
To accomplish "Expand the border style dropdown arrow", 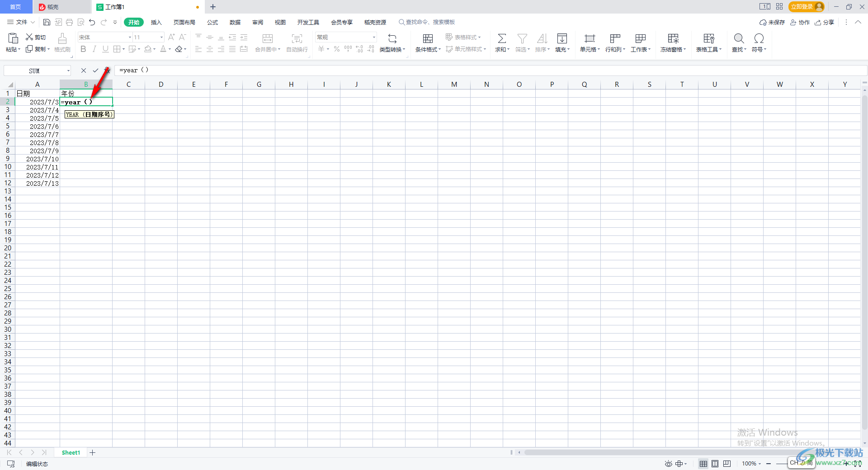I will pos(123,49).
